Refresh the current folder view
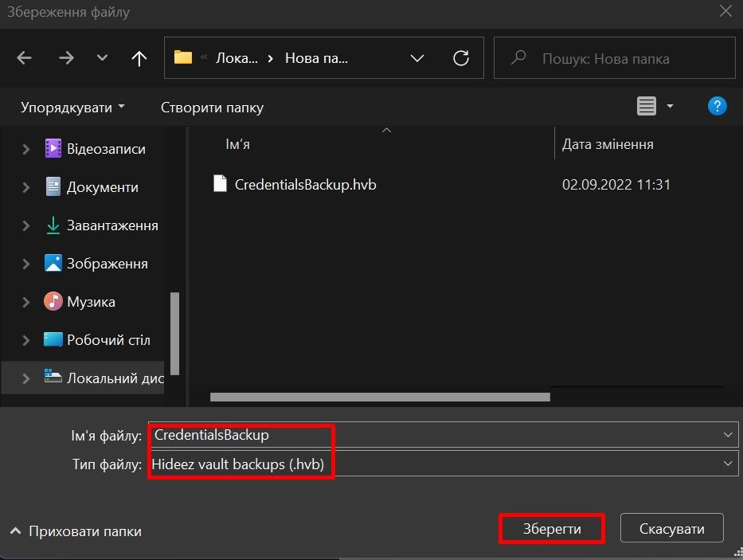Viewport: 743px width, 560px height. [x=460, y=58]
